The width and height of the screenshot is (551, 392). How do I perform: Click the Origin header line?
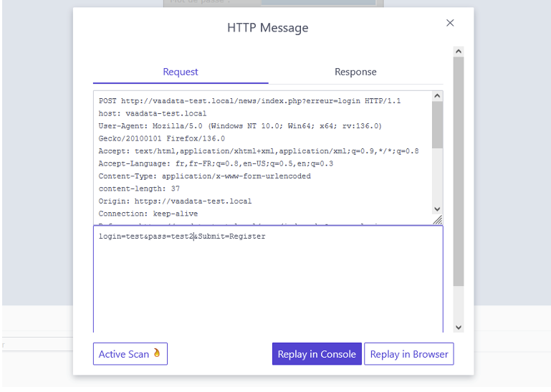tap(175, 201)
